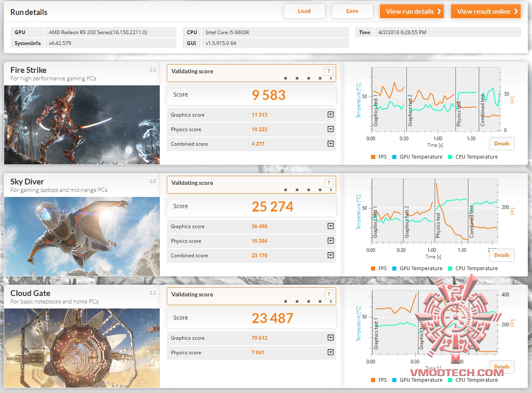This screenshot has height=393, width=532.
Task: Click Cloud Gate score 23 487
Action: [272, 318]
